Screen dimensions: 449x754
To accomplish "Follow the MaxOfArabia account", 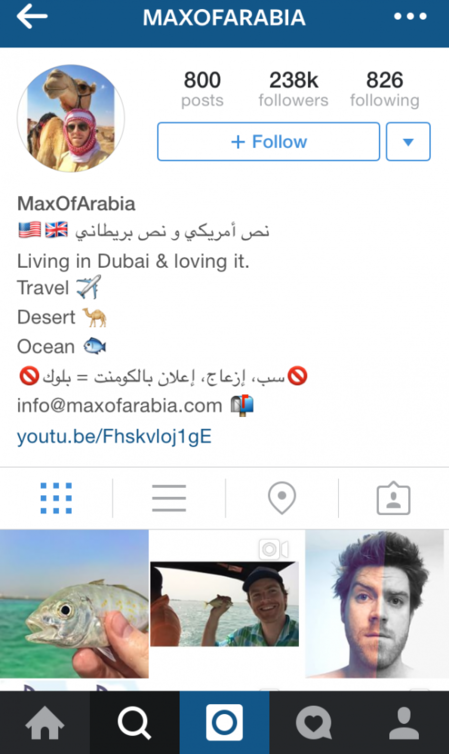I will click(269, 141).
